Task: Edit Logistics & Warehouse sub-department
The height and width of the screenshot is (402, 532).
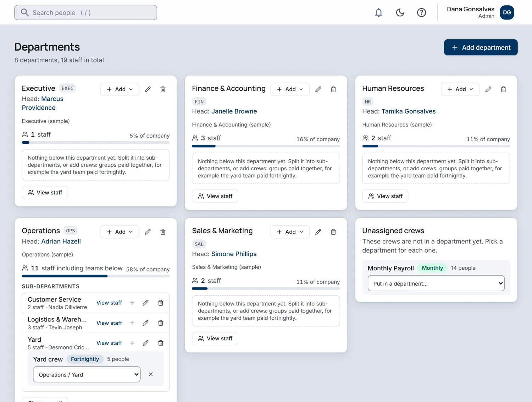Action: (145, 323)
